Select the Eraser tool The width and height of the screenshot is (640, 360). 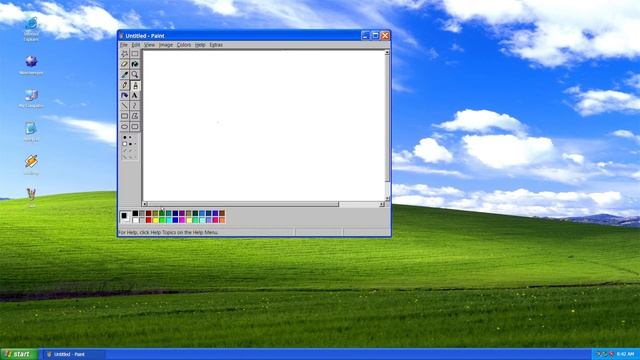click(x=124, y=64)
